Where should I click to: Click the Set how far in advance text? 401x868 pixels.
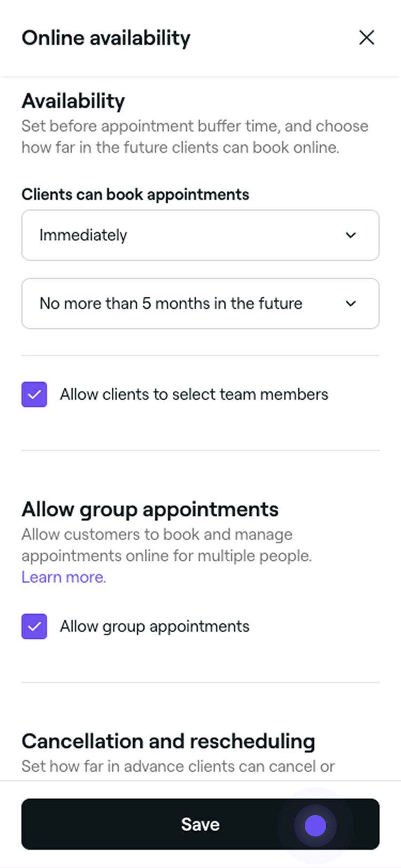pyautogui.click(x=178, y=766)
